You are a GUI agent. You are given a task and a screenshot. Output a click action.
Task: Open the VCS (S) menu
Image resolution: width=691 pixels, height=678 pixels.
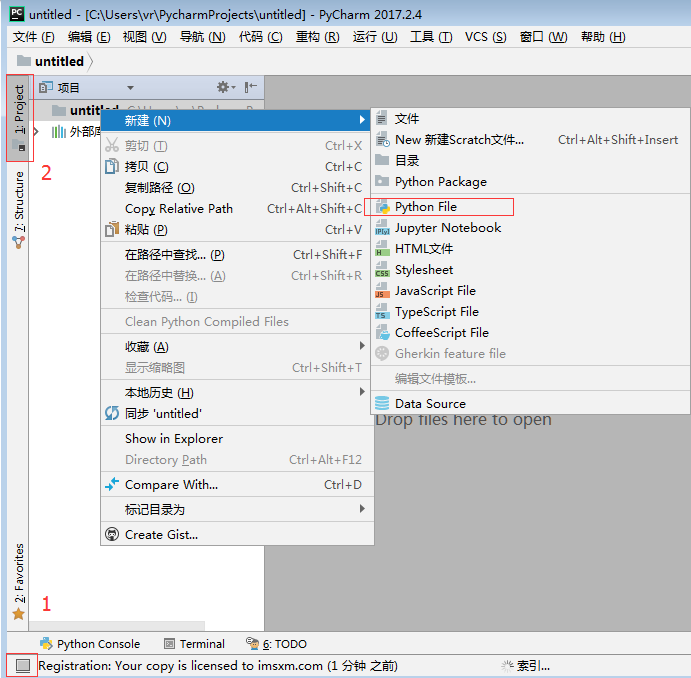[x=486, y=37]
